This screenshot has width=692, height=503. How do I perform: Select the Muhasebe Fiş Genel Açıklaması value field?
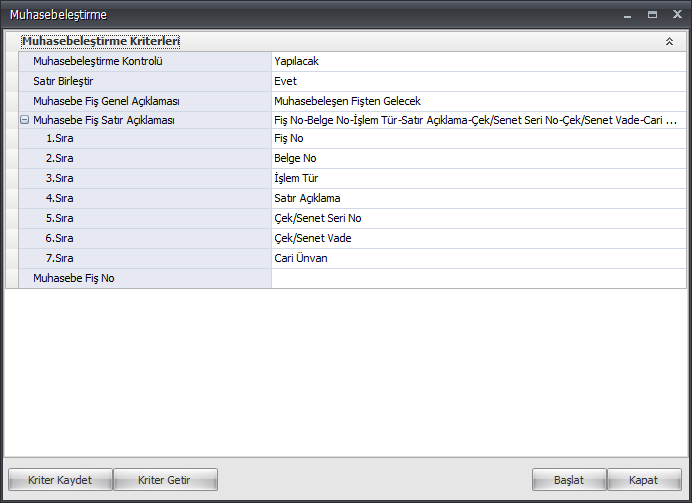(478, 101)
